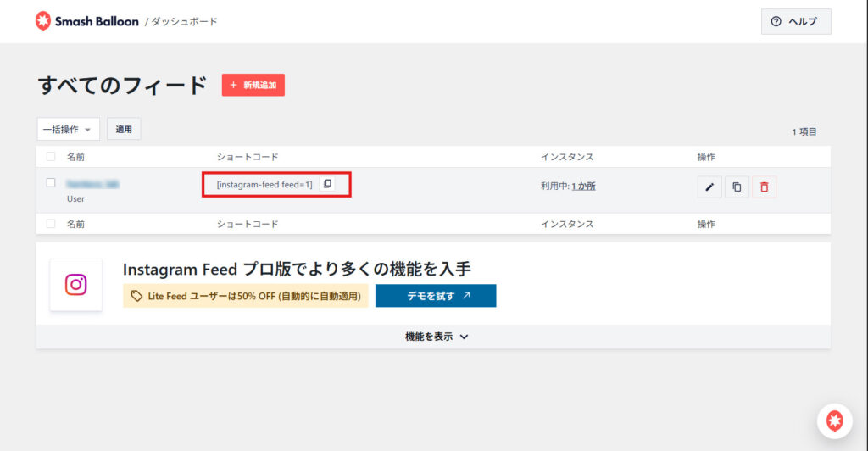
Task: Tick the select-all checkbox in table footer
Action: coord(51,224)
